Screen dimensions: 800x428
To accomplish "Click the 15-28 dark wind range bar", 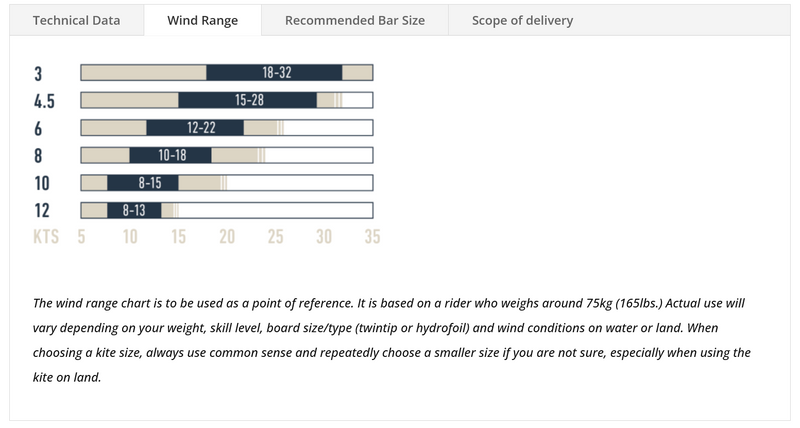I will pos(247,100).
